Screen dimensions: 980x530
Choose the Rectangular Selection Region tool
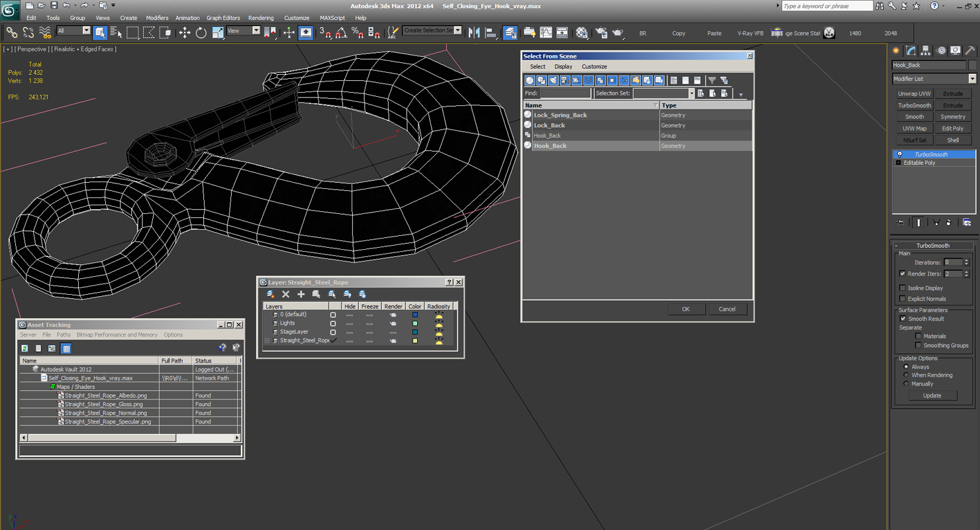tap(132, 32)
